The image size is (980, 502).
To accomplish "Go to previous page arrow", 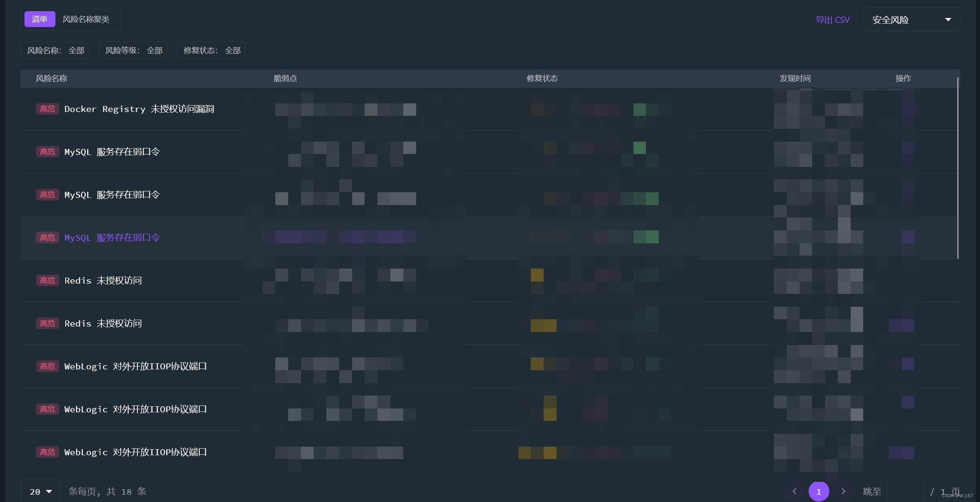I will pos(794,491).
